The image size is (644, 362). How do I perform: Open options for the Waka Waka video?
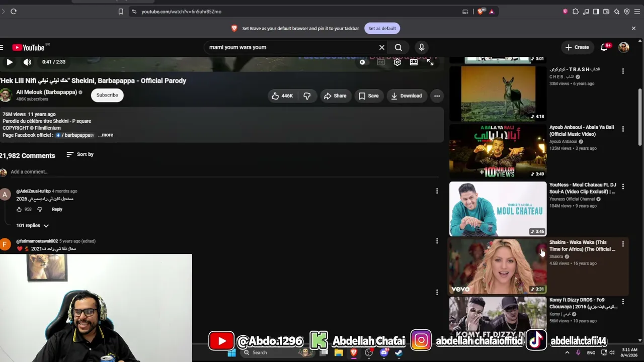tap(623, 244)
